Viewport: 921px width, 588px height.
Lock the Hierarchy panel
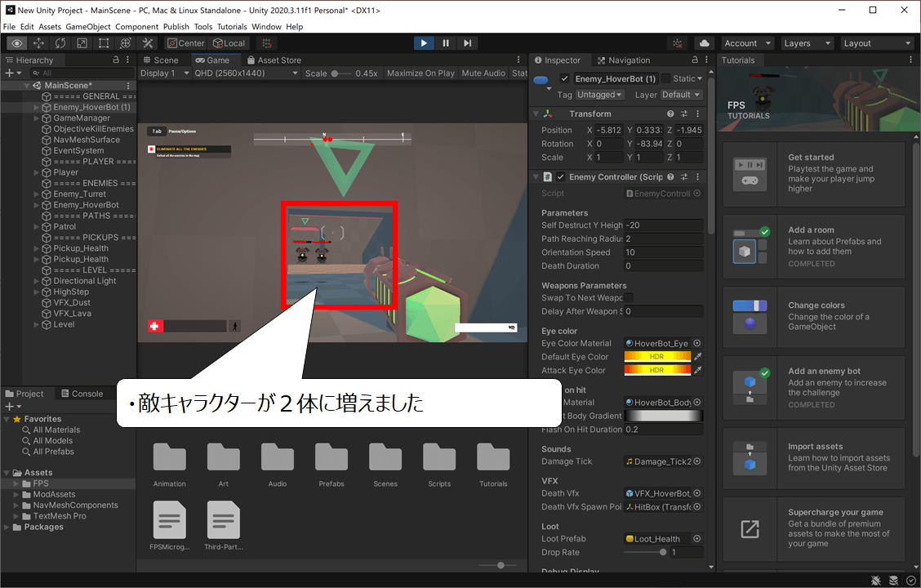(116, 60)
